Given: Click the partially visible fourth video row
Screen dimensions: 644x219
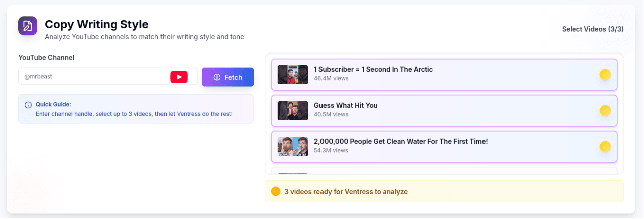Looking at the screenshot, I should 444,171.
